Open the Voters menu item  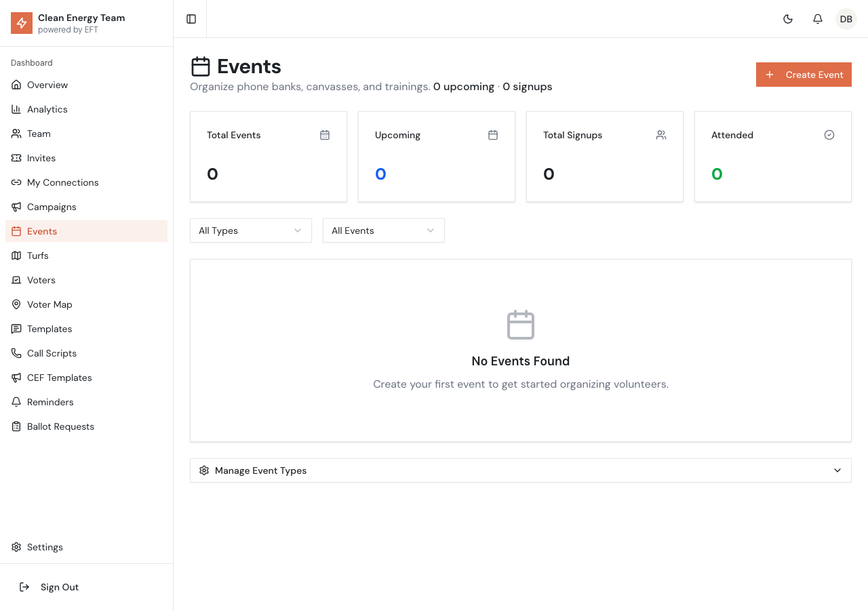[x=86, y=280]
